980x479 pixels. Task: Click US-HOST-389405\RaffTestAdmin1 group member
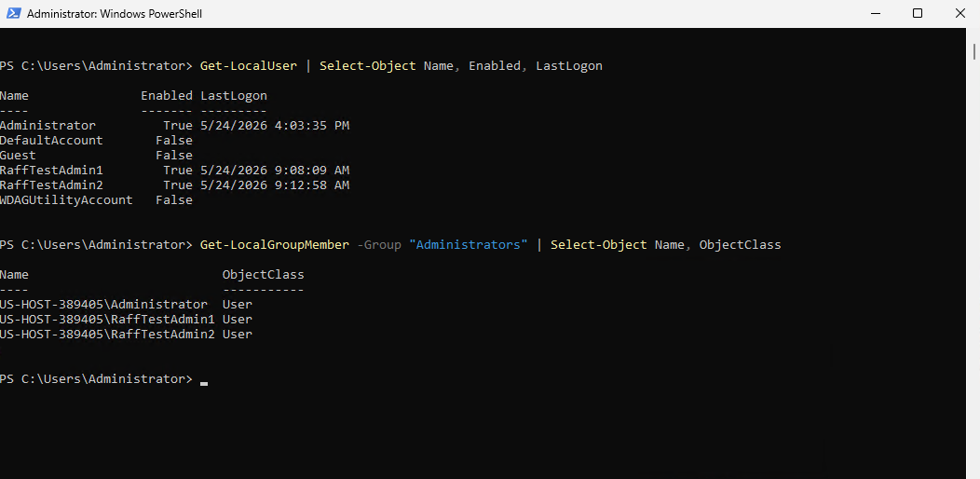[107, 320]
